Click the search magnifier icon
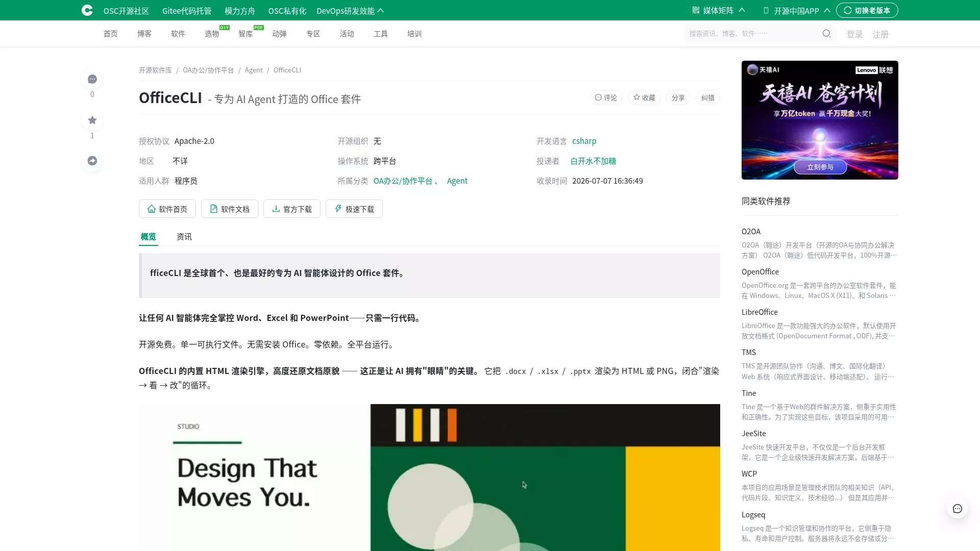The height and width of the screenshot is (551, 980). coord(826,34)
